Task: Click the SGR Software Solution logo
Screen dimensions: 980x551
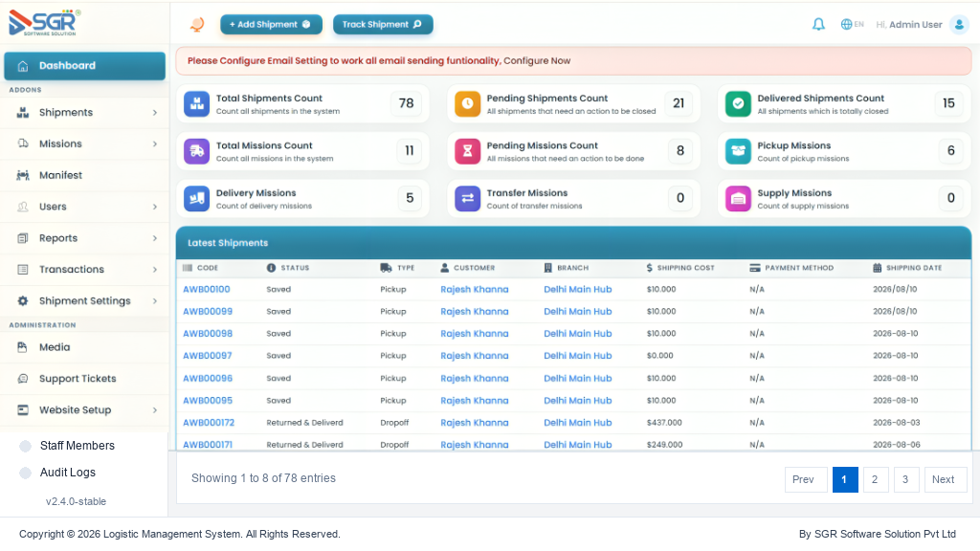Action: [x=44, y=23]
